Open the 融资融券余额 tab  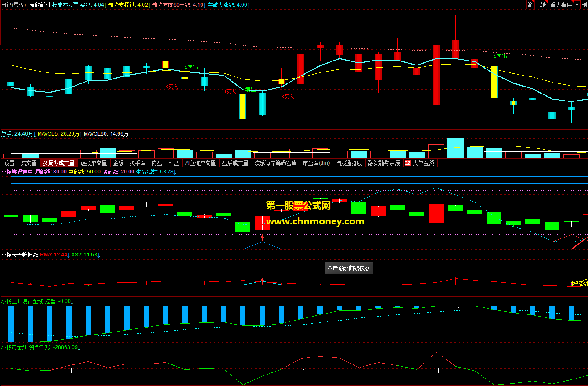384,163
